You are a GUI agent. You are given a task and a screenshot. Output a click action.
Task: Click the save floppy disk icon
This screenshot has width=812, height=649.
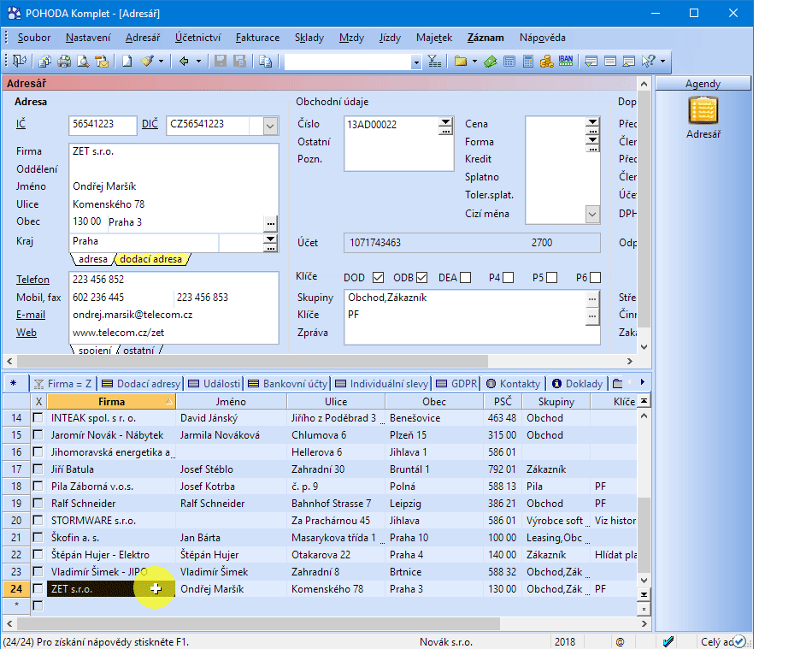pos(220,61)
